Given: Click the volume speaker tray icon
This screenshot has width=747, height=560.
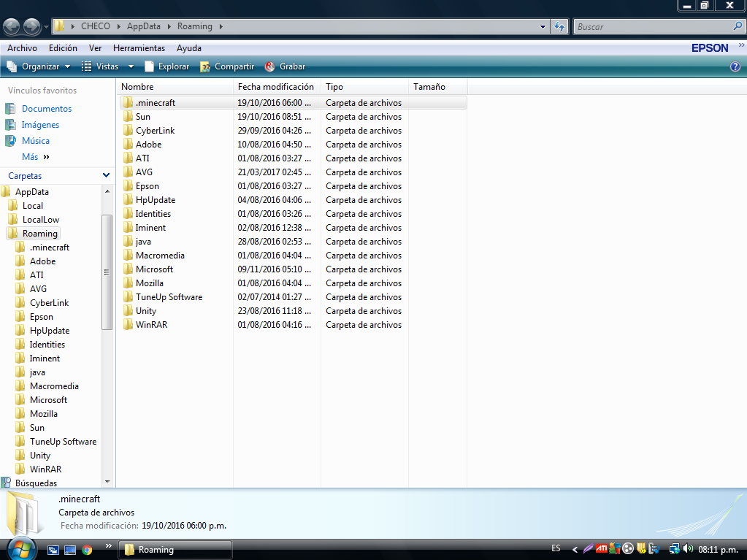Looking at the screenshot, I should (687, 548).
